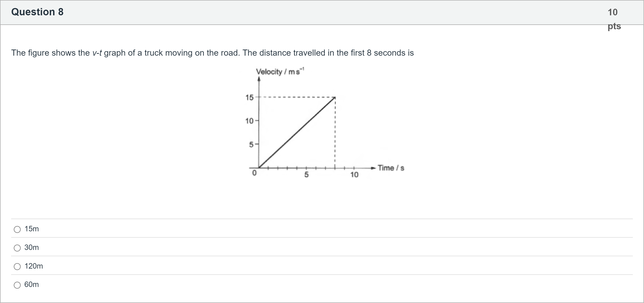The height and width of the screenshot is (303, 644).
Task: Click the 30m answer label
Action: [x=32, y=248]
